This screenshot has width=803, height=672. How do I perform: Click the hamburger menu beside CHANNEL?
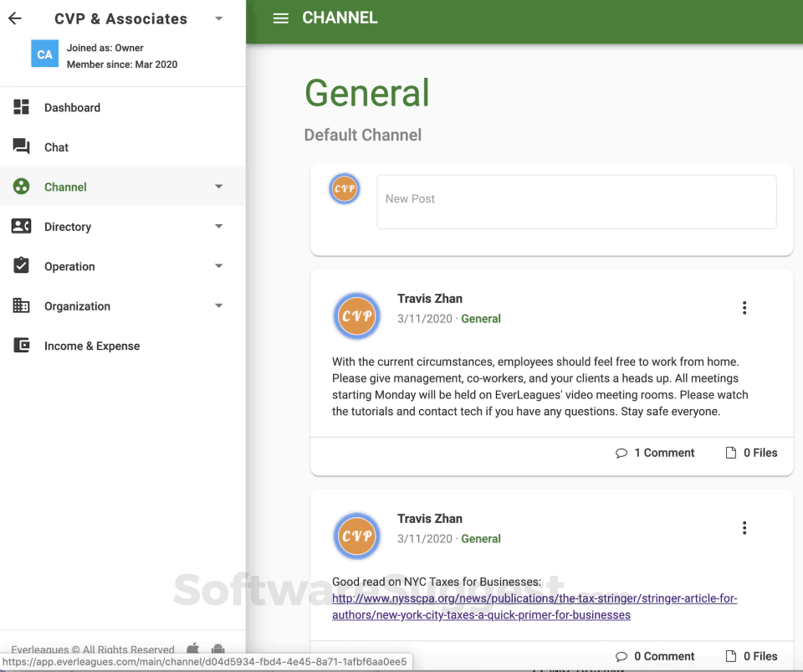281,17
